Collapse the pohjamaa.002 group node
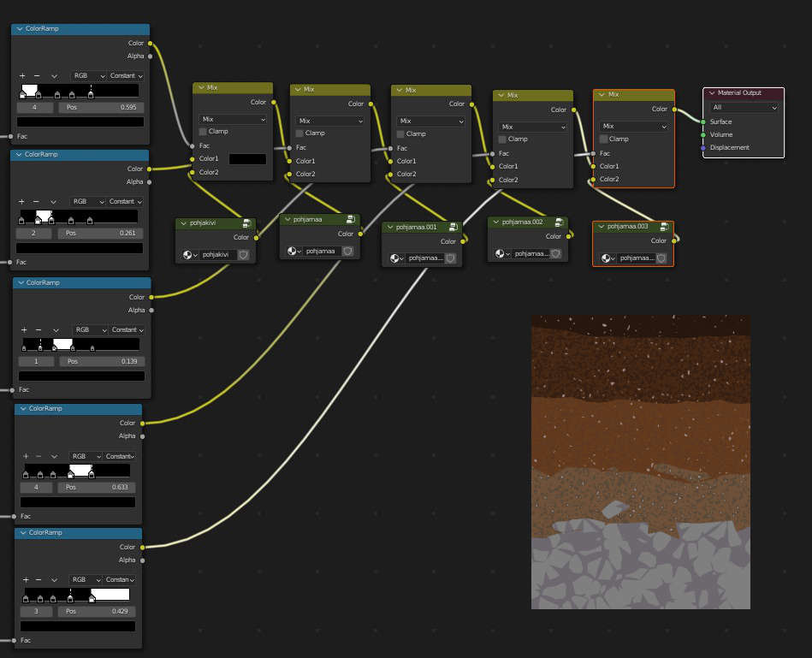The width and height of the screenshot is (812, 658). 495,222
